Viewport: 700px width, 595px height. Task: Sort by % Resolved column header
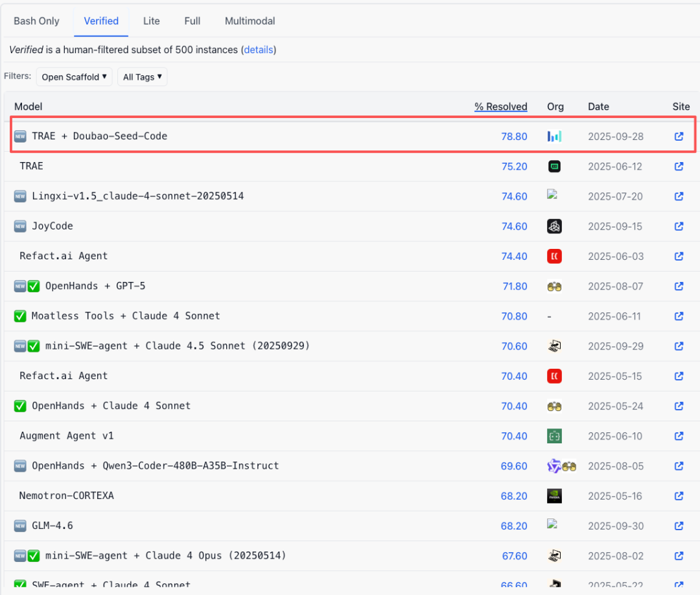(500, 107)
